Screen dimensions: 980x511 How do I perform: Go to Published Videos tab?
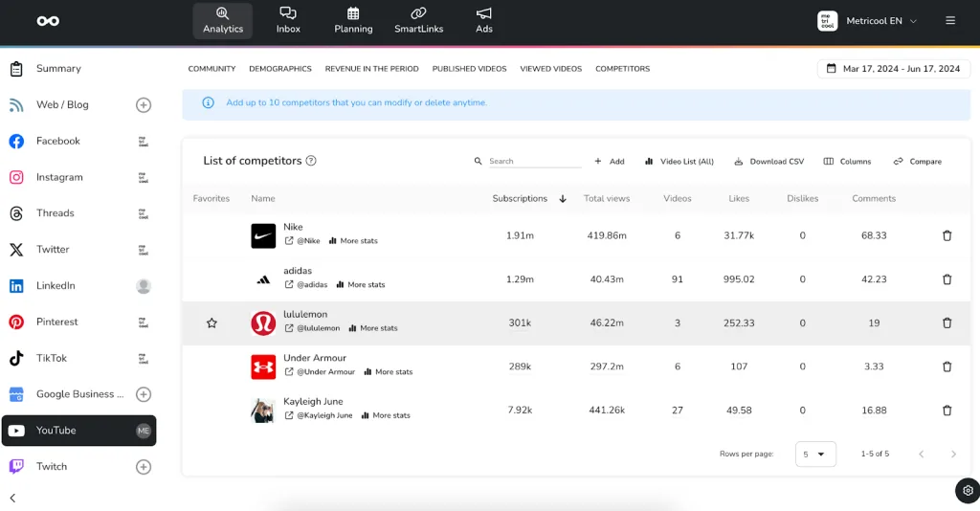click(x=469, y=69)
